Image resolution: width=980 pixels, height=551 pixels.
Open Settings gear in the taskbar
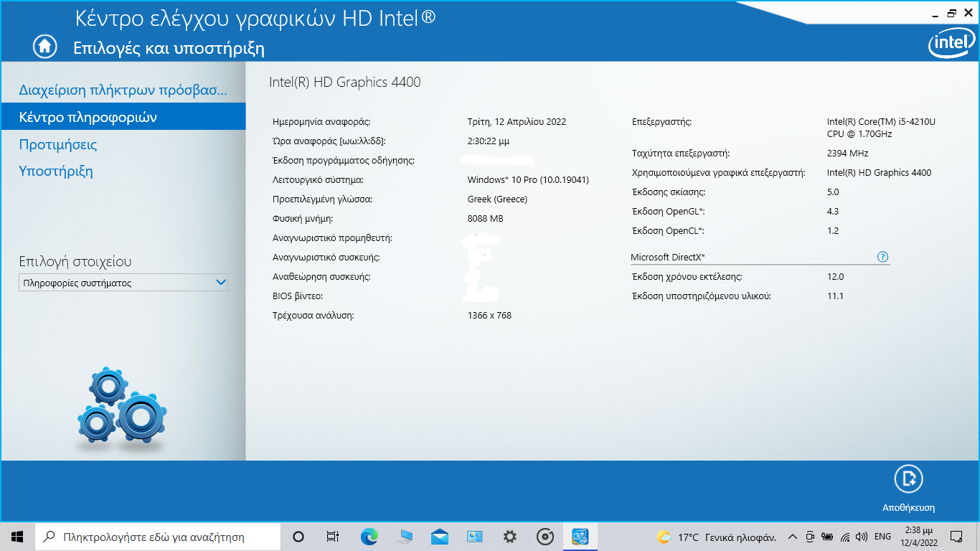click(510, 537)
